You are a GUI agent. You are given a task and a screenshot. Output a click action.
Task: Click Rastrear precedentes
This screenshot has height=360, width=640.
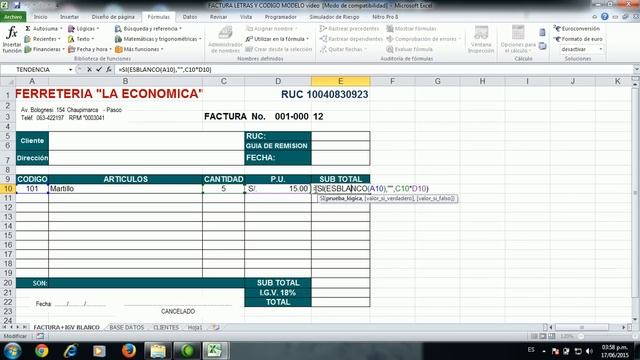tap(349, 29)
